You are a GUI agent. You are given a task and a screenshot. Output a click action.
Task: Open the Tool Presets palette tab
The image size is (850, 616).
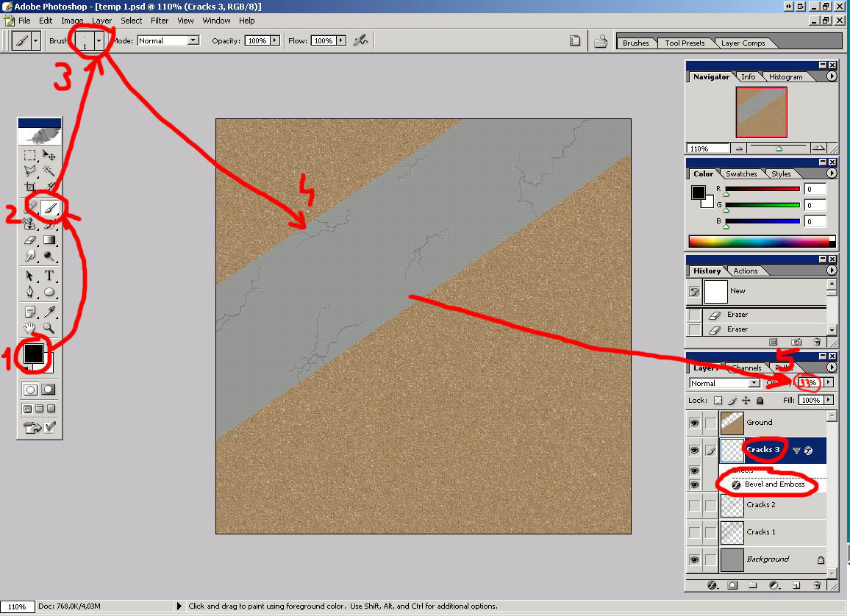[685, 43]
